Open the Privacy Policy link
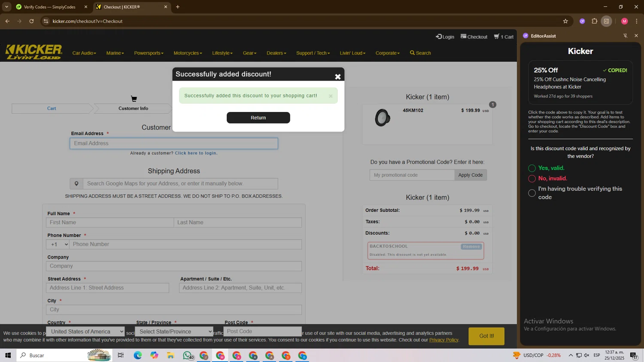 click(x=444, y=340)
